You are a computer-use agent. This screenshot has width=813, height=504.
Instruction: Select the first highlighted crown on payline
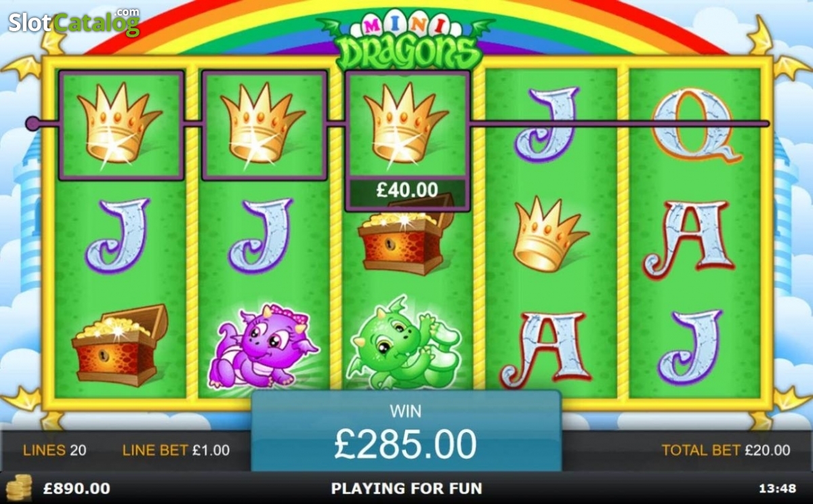pyautogui.click(x=122, y=125)
